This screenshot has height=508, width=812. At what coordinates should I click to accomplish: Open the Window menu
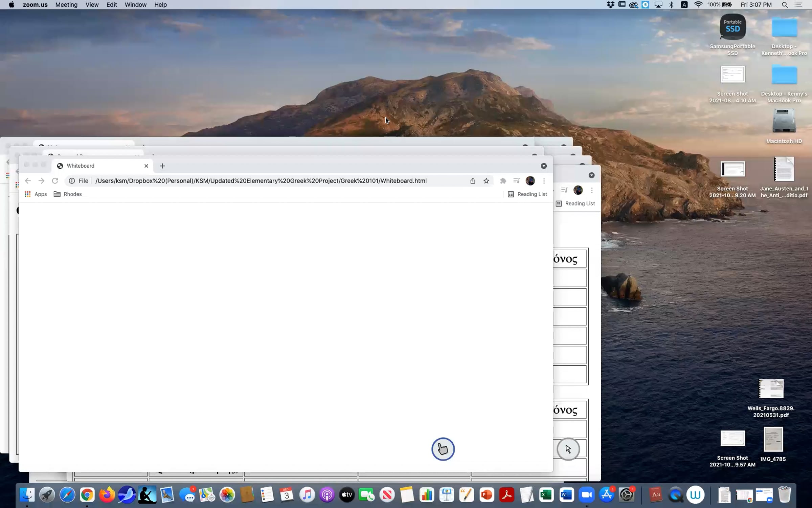(135, 5)
